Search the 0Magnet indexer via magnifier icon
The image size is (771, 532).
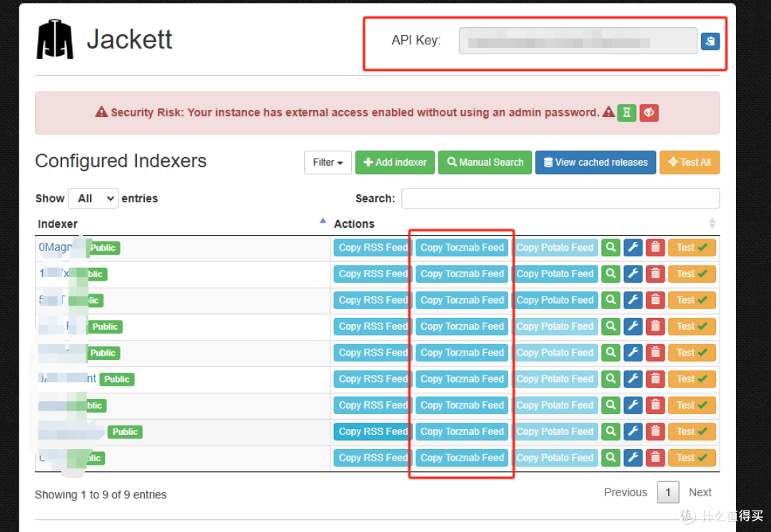pos(610,247)
